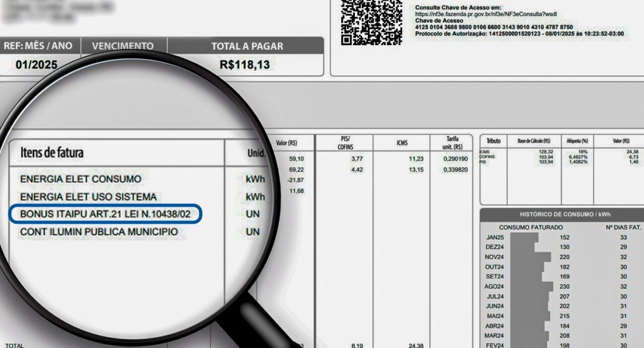Image resolution: width=644 pixels, height=348 pixels.
Task: Select the JAN25 month label
Action: tap(494, 238)
